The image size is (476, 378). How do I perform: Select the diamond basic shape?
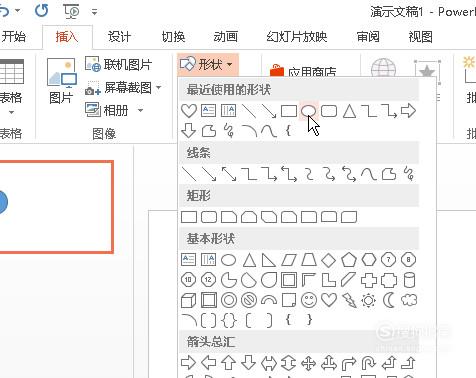tap(329, 260)
